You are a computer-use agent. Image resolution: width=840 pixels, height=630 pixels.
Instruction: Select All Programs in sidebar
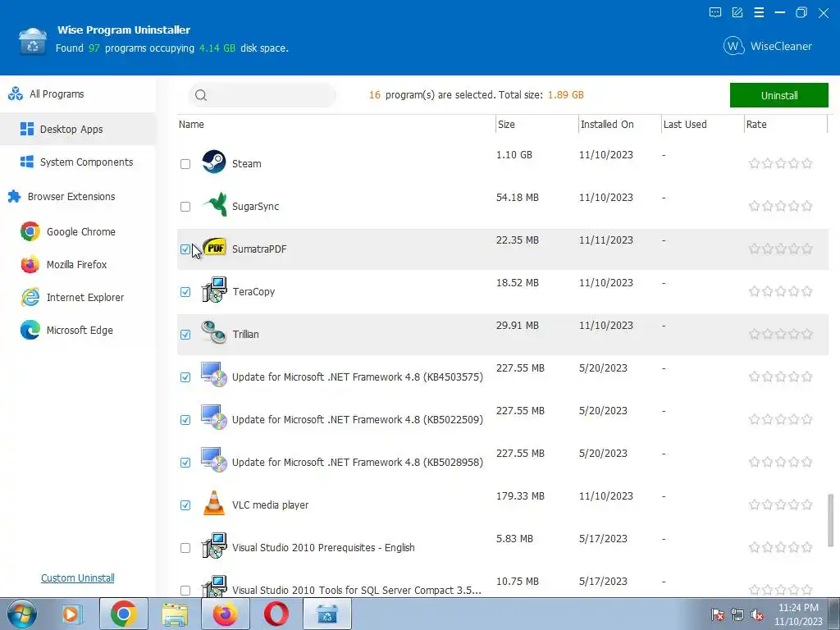78,94
